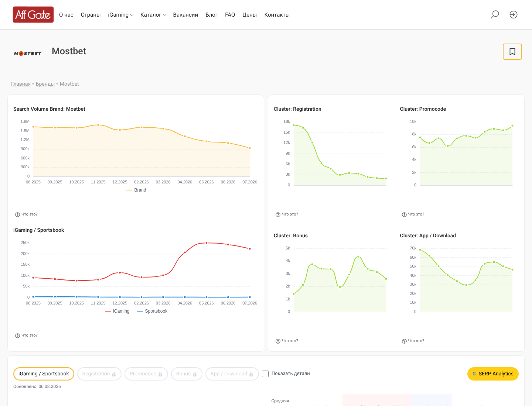This screenshot has width=532, height=406.
Task: Select the locked App / Download tab
Action: pos(232,374)
